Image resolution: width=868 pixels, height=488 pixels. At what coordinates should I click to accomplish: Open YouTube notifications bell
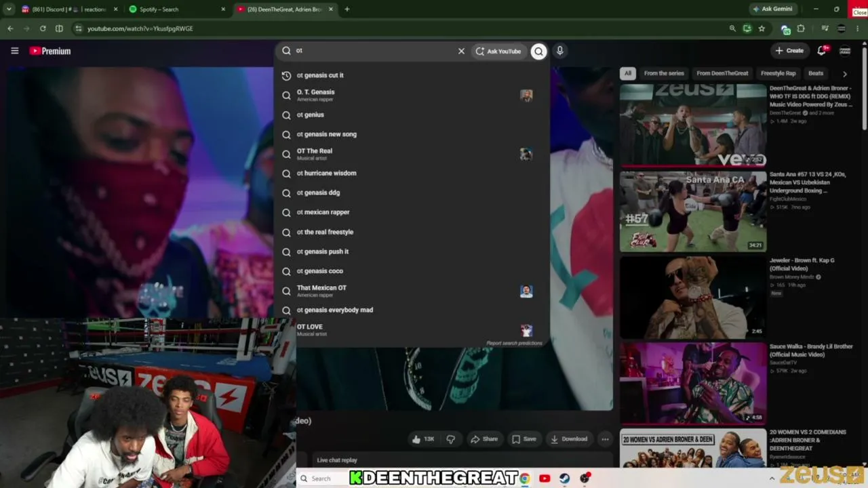822,51
